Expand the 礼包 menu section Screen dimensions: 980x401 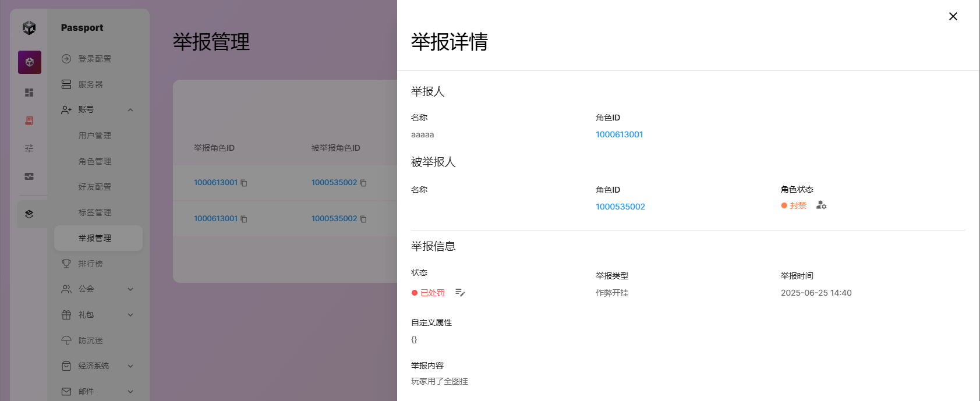click(130, 315)
